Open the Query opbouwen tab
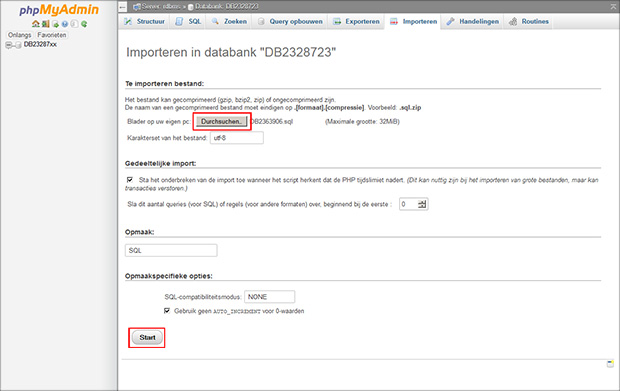Screen dimensions: 620x391 pos(290,21)
